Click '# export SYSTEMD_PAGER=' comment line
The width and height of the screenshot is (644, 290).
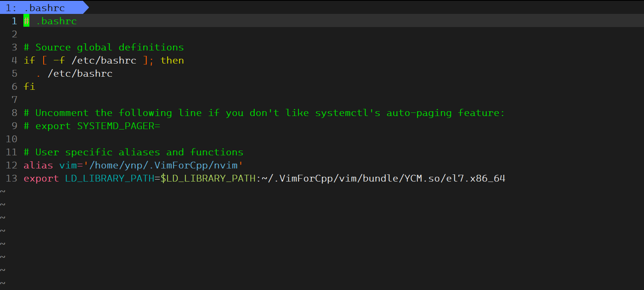pos(92,126)
